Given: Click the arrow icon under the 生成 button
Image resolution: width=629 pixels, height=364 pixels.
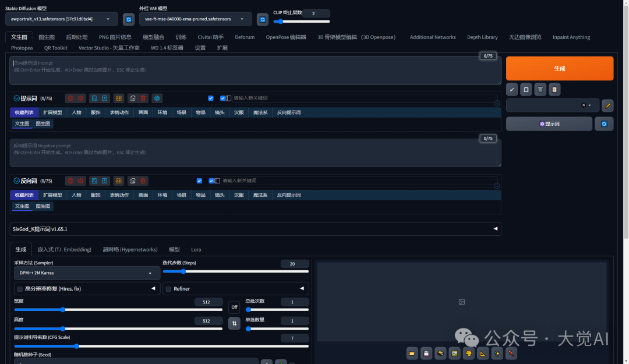Looking at the screenshot, I should (x=512, y=90).
